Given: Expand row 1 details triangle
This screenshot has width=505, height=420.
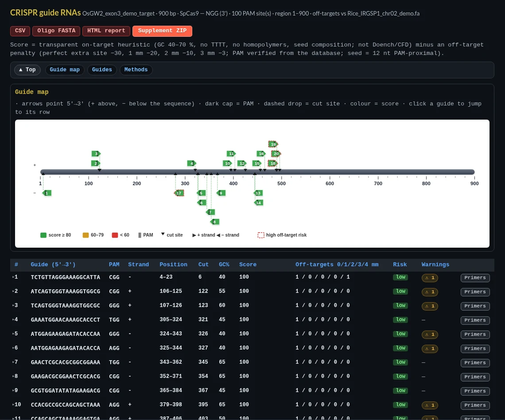Looking at the screenshot, I should [13, 277].
